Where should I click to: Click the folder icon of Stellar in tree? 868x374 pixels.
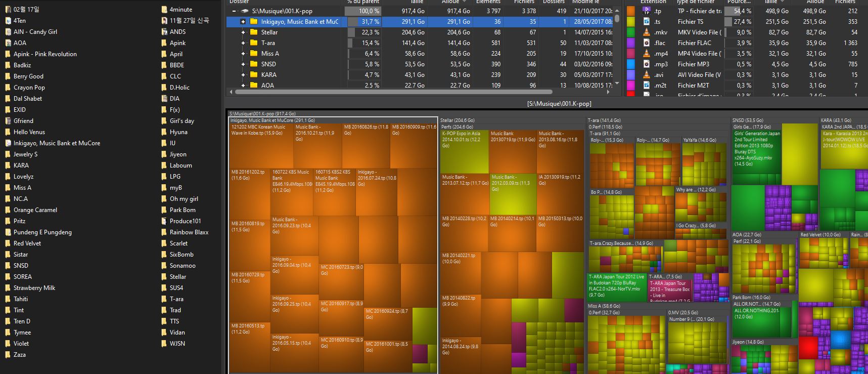(254, 32)
